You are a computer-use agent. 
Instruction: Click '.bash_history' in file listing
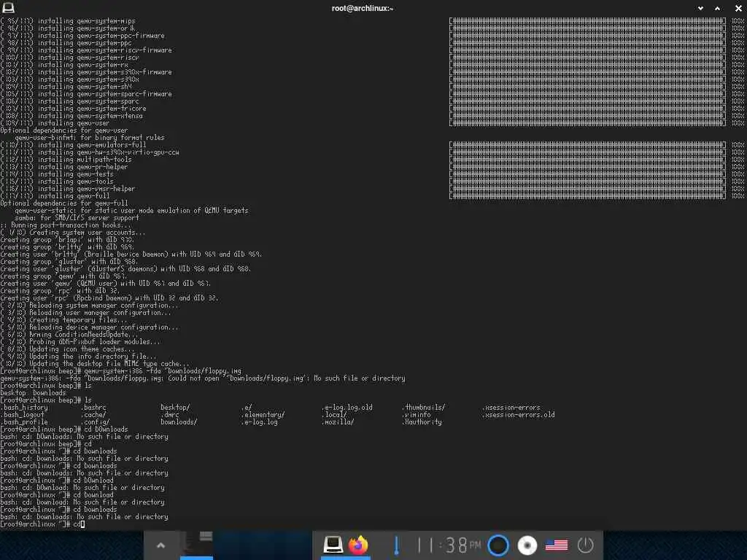24,407
